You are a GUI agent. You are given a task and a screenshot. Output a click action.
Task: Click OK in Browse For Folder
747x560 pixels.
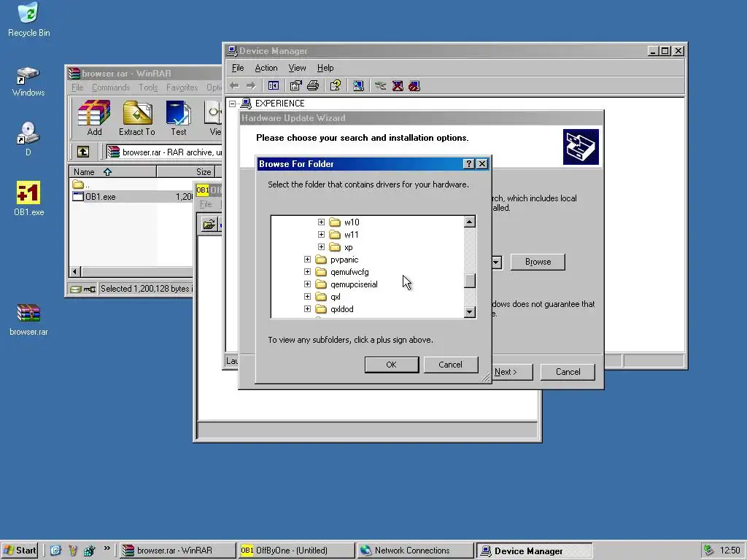(392, 365)
